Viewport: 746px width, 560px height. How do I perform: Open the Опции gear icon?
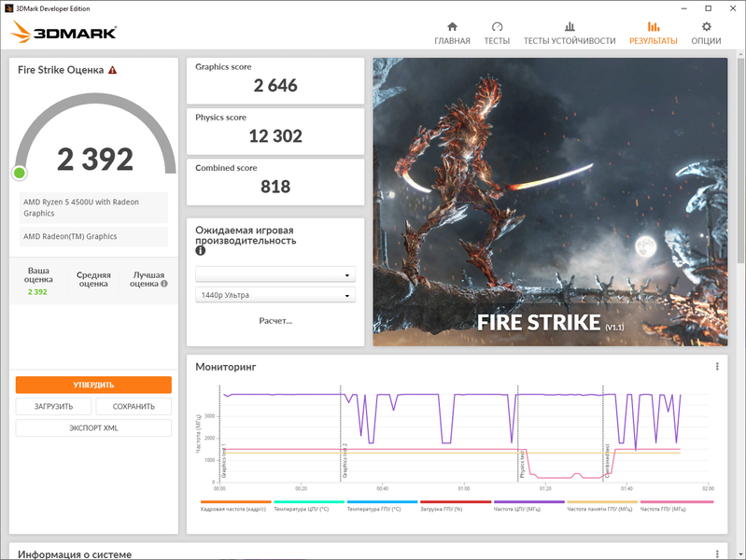click(x=706, y=27)
